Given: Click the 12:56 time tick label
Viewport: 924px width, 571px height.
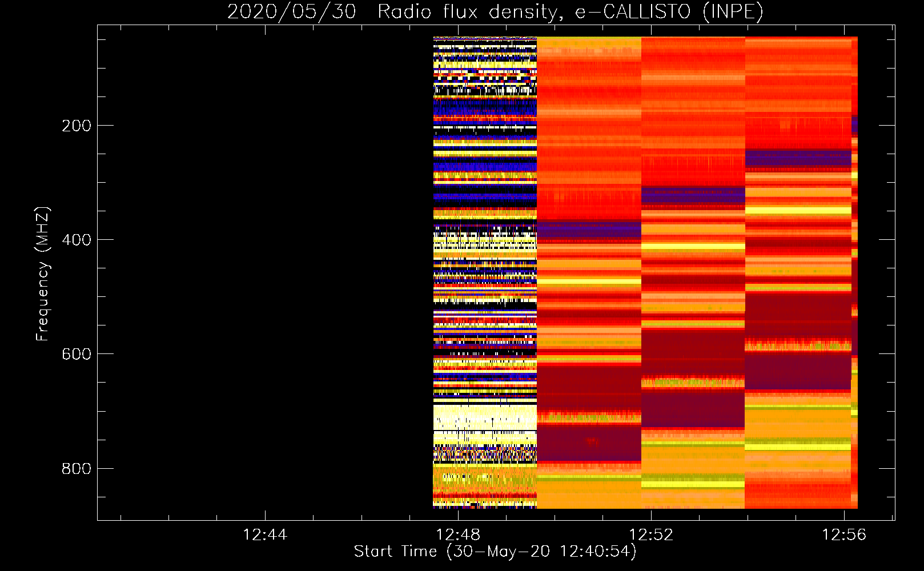Looking at the screenshot, I should 844,535.
